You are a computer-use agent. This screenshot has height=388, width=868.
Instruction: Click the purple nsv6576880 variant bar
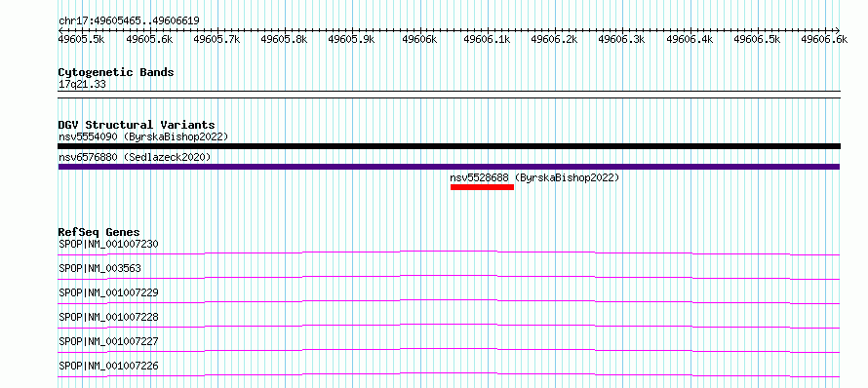point(449,167)
